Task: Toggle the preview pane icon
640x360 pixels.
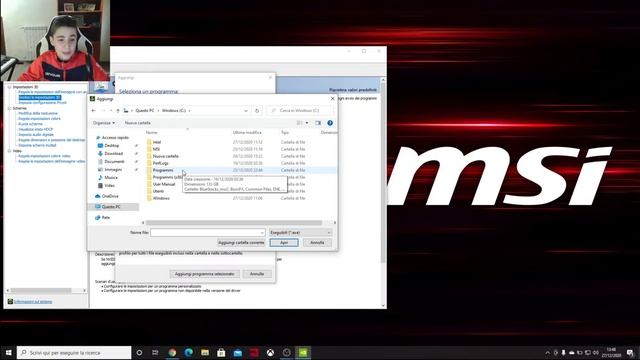Action: tap(318, 123)
